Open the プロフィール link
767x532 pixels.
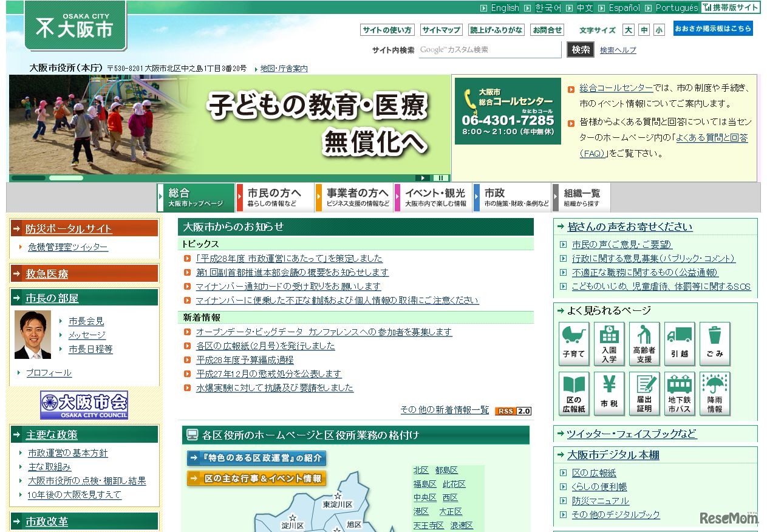[49, 373]
